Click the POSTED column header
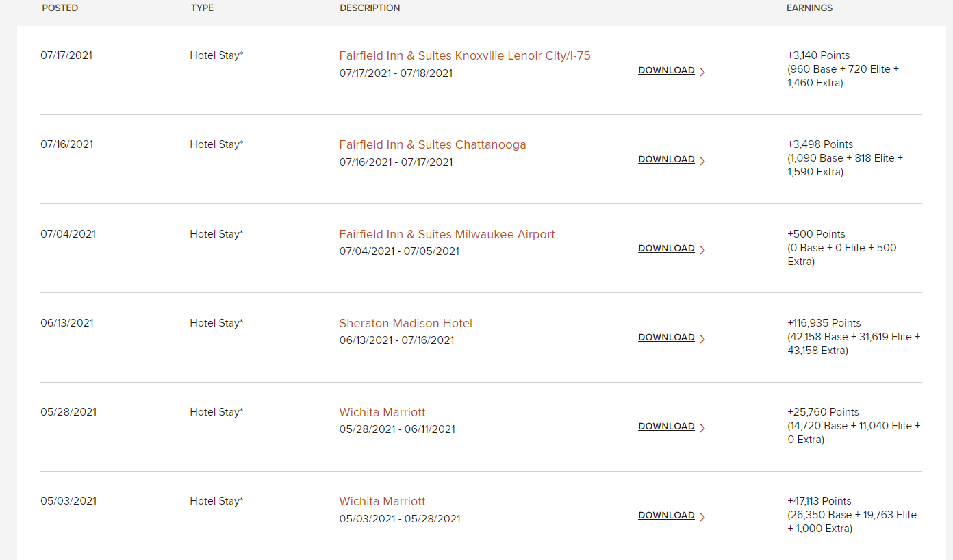This screenshot has height=560, width=953. [x=60, y=8]
